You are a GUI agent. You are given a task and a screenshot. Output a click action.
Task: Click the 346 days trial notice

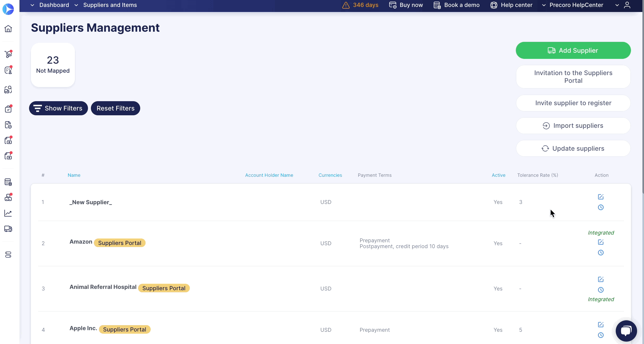click(x=365, y=5)
